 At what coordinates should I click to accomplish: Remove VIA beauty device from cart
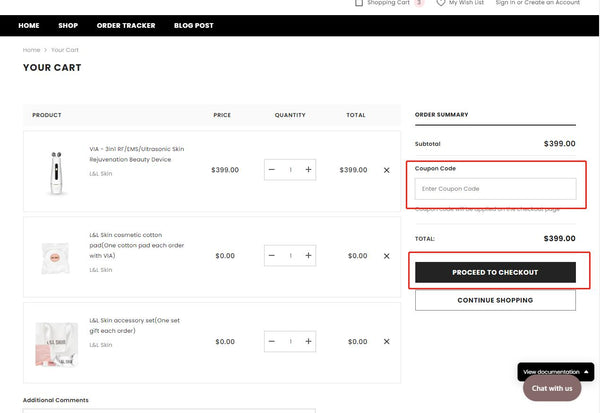[x=387, y=170]
